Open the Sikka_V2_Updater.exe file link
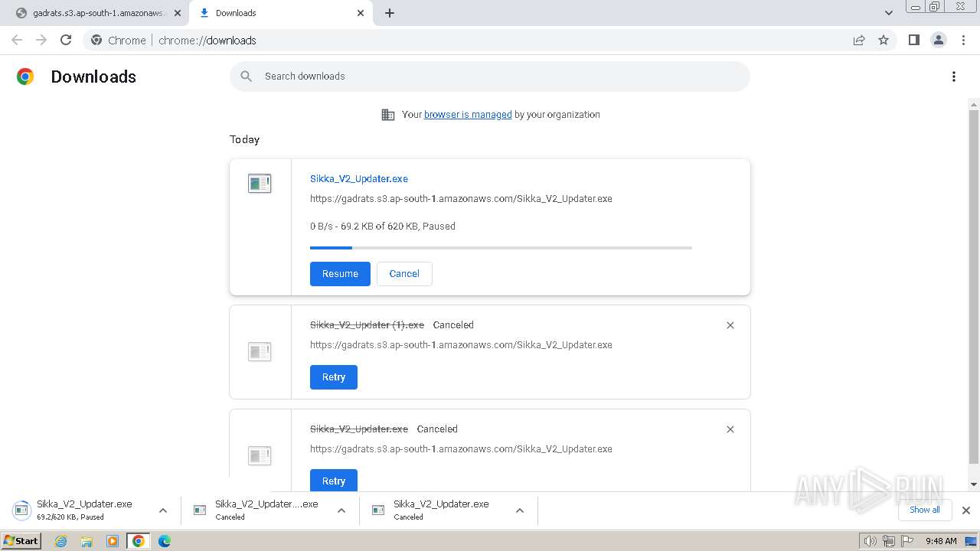The width and height of the screenshot is (980, 551). (359, 179)
